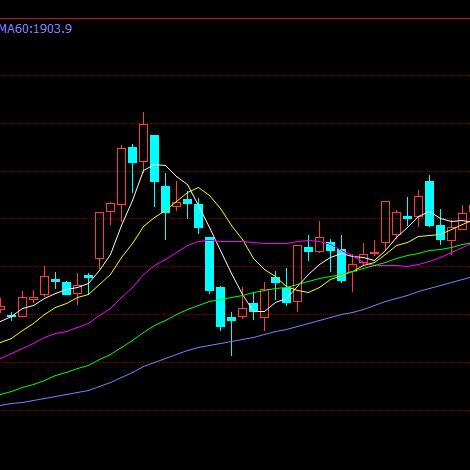Select the tall red candle in the mid-chart recovery
The height and width of the screenshot is (470, 470).
point(297,273)
